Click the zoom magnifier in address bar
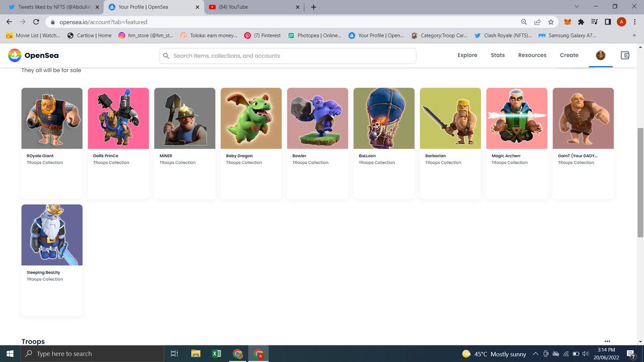644x362 pixels. (x=524, y=22)
